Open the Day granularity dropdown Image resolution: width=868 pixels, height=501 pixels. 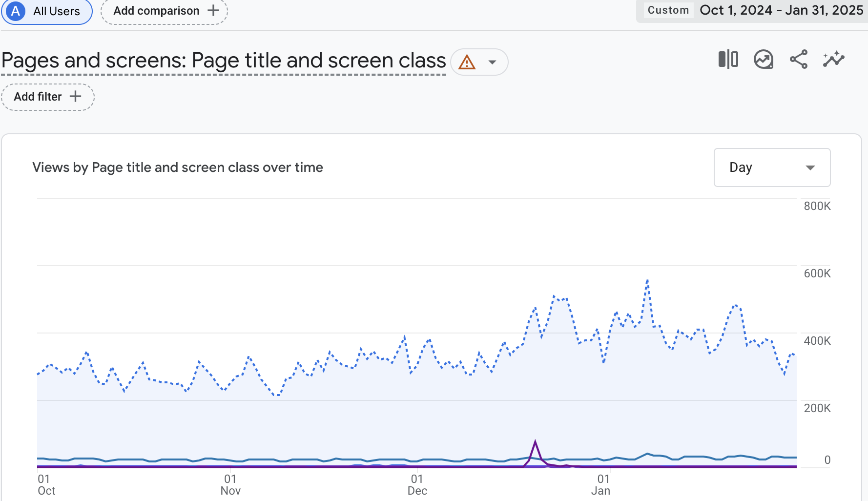coord(772,167)
